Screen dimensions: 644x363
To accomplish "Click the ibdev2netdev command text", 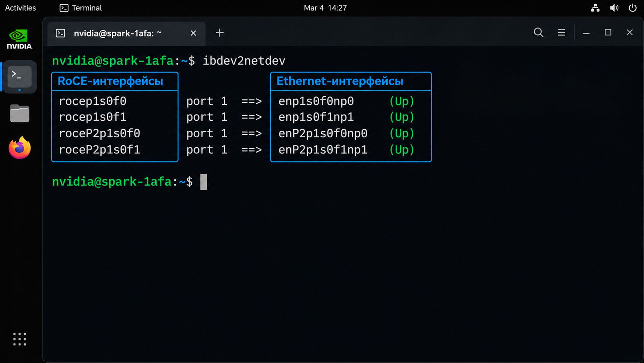I will [x=244, y=61].
